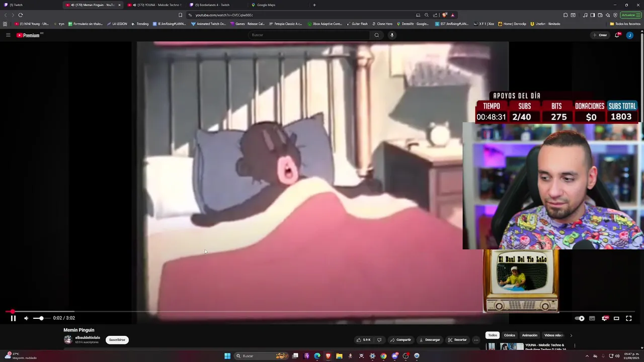
Task: Click the YouTube search field
Action: (309, 35)
